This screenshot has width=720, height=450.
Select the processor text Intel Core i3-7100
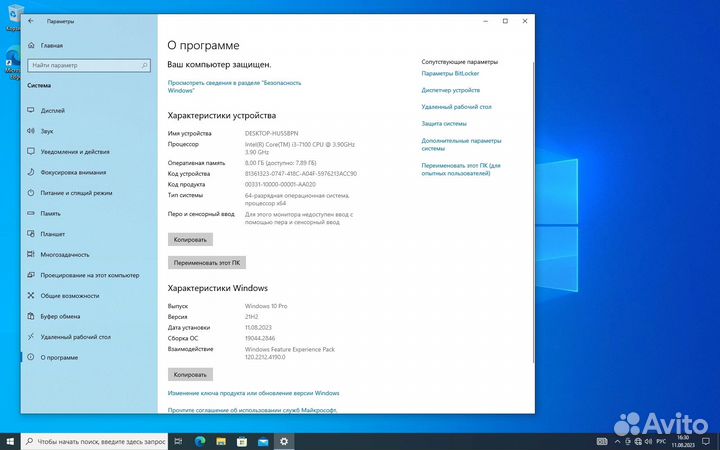tap(300, 148)
